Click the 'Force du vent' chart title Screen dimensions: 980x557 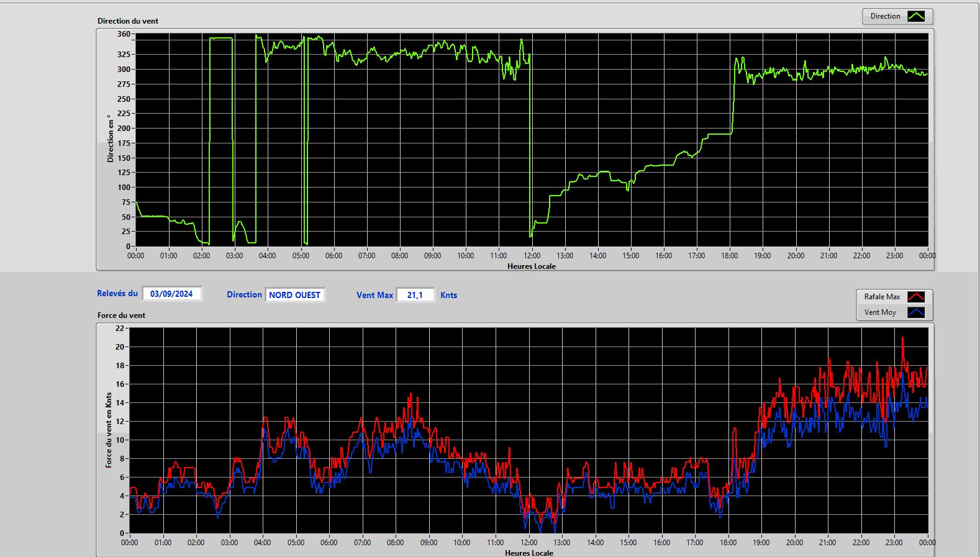coord(121,315)
